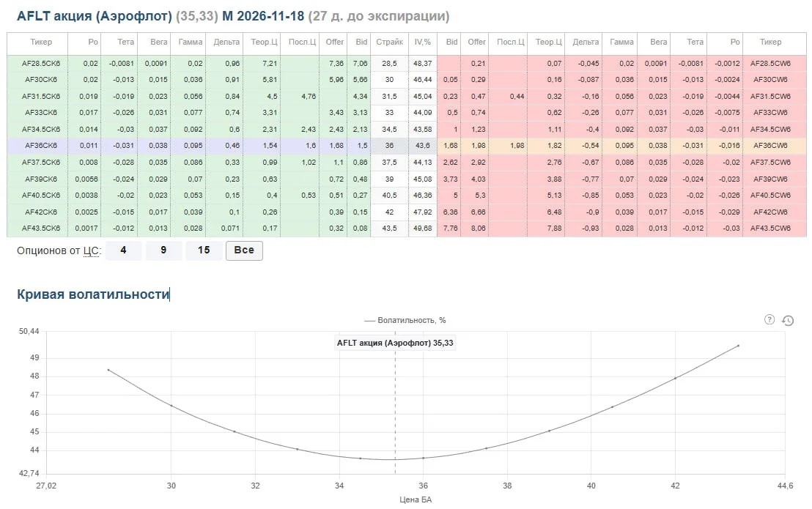
Task: Click put theoretical price 5,13
Action: (554, 195)
